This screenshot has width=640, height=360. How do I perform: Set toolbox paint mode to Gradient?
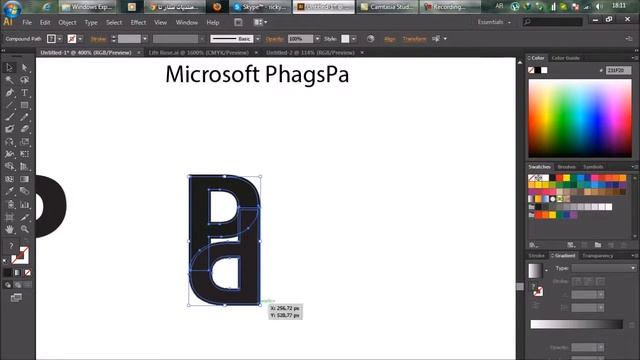18,273
